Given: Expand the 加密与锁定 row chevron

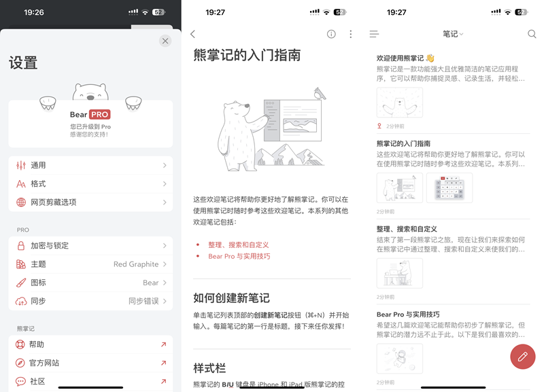Looking at the screenshot, I should (x=165, y=246).
